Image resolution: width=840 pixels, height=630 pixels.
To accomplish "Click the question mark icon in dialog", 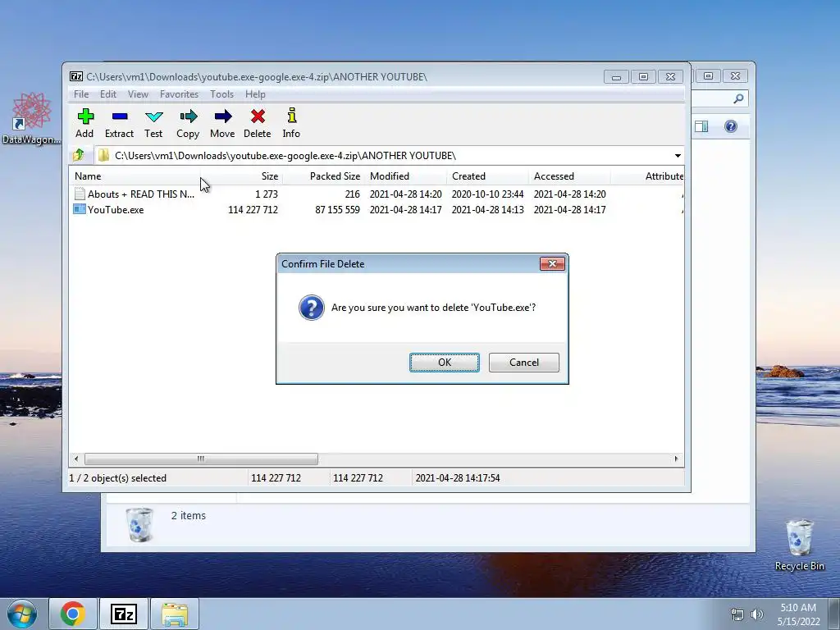I will coord(311,308).
